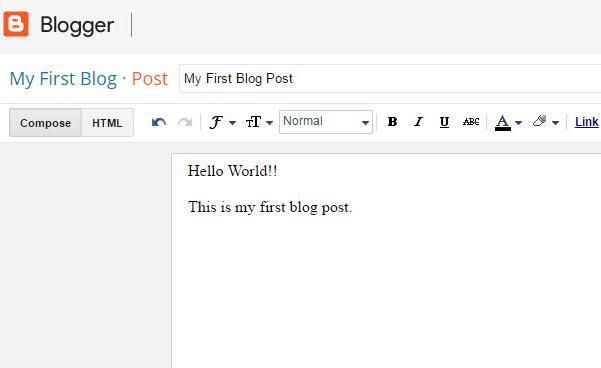
Task: Toggle underline formatting
Action: tap(444, 122)
